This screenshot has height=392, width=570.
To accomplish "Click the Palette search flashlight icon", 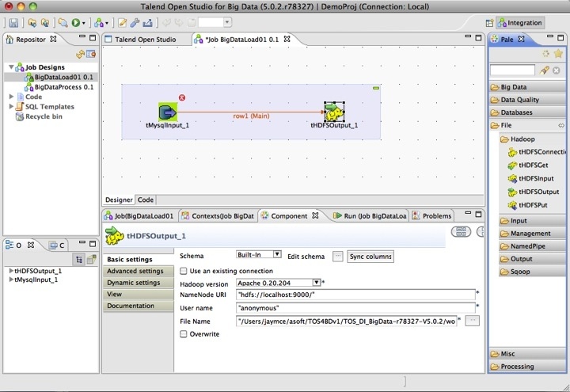I will [544, 70].
